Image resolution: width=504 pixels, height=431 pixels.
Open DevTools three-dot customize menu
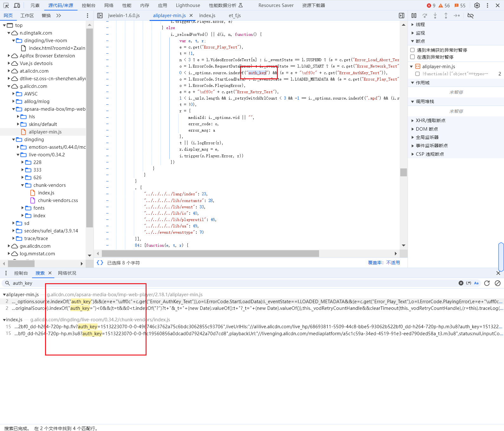point(488,5)
